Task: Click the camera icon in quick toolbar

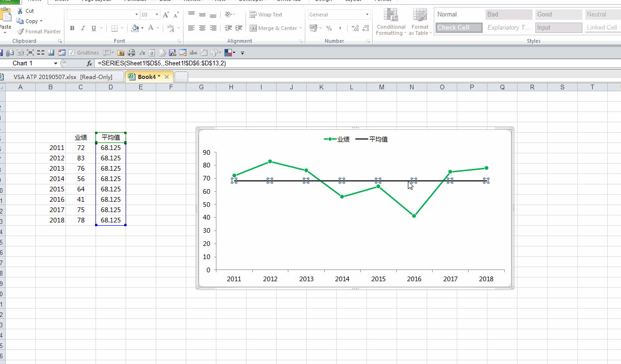Action: [x=21, y=53]
